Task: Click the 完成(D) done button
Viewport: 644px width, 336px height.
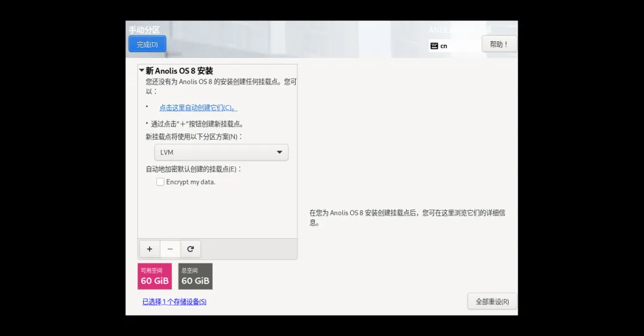Action: 147,44
